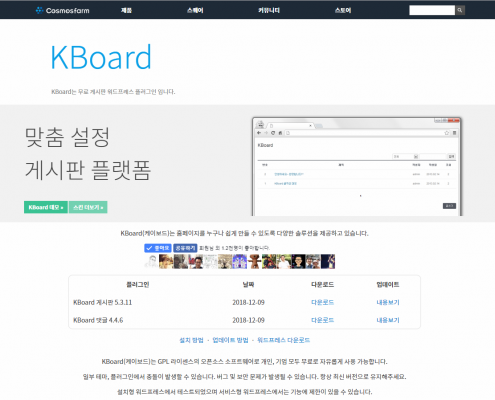Click the purple kaleidoscope avatar
This screenshot has width=495, height=400.
pos(240,261)
